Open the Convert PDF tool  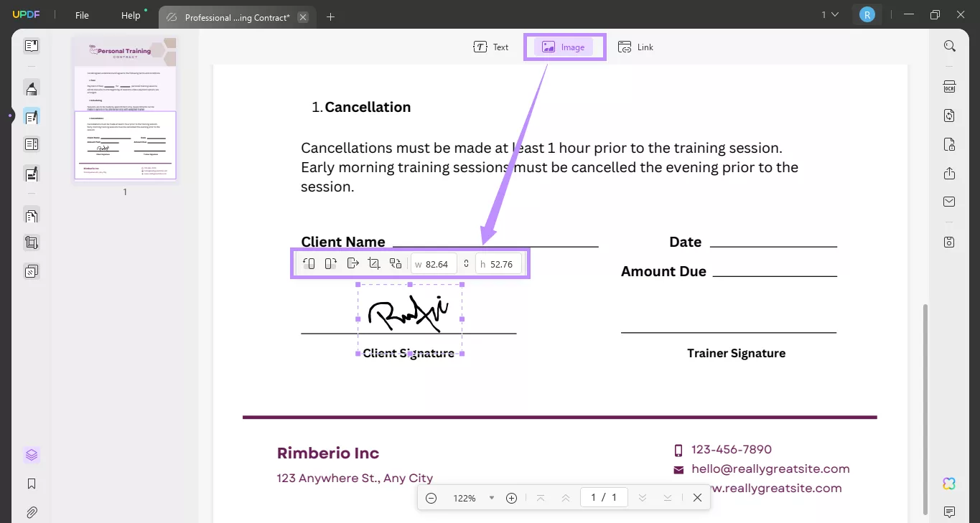[949, 116]
